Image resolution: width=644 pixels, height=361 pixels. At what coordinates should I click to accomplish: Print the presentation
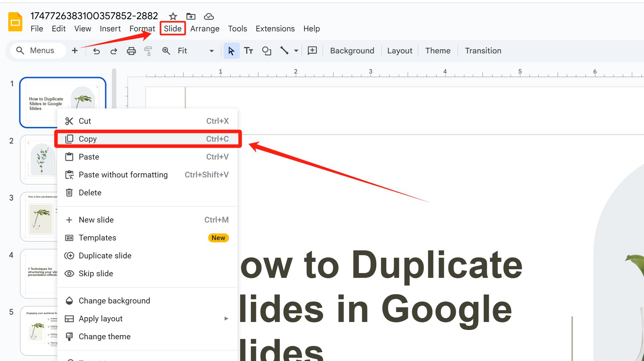[x=131, y=51]
